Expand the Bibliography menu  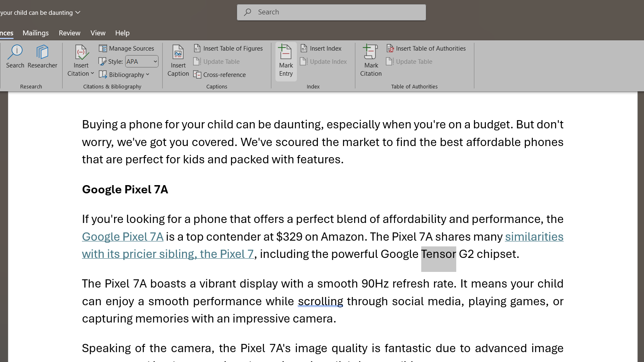[x=124, y=75]
